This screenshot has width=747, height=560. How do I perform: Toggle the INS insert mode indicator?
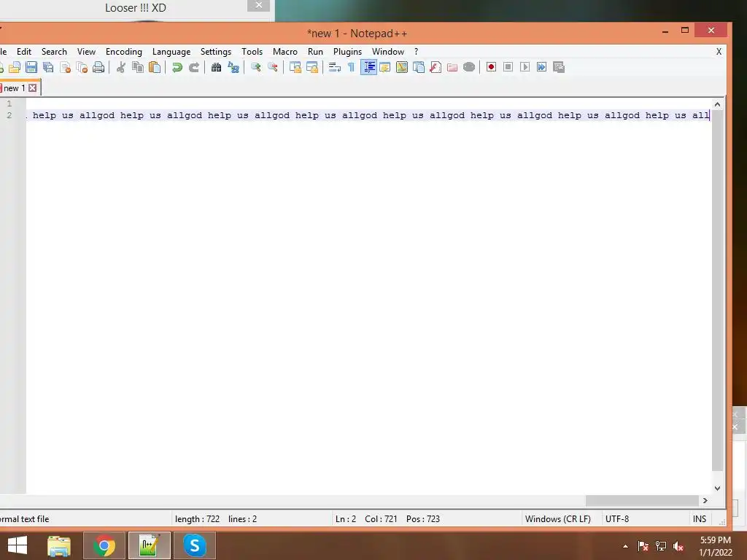700,519
